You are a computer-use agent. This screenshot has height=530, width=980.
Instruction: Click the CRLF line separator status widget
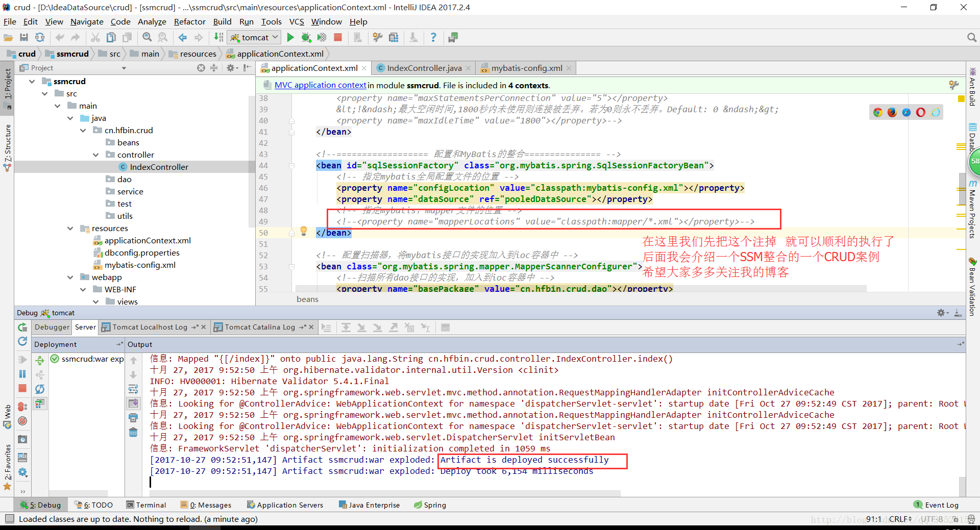900,519
